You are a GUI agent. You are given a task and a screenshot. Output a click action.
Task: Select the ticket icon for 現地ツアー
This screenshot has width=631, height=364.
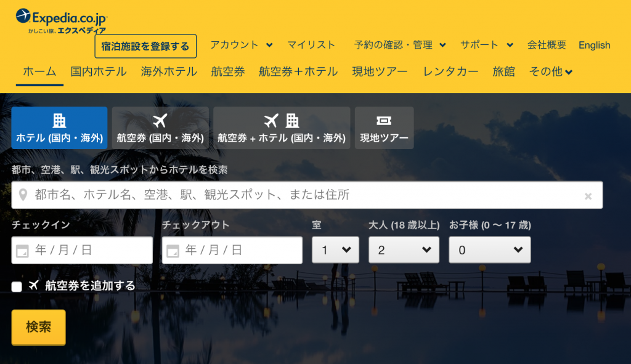pyautogui.click(x=384, y=121)
